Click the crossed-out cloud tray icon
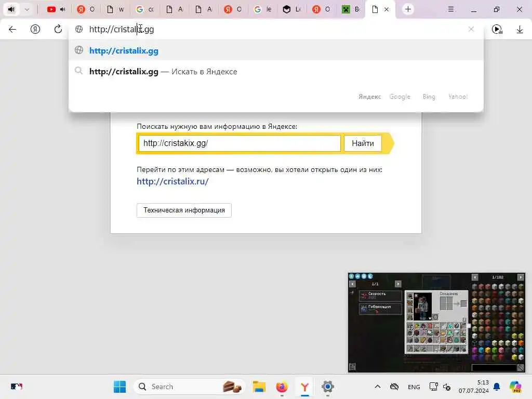 (394, 387)
